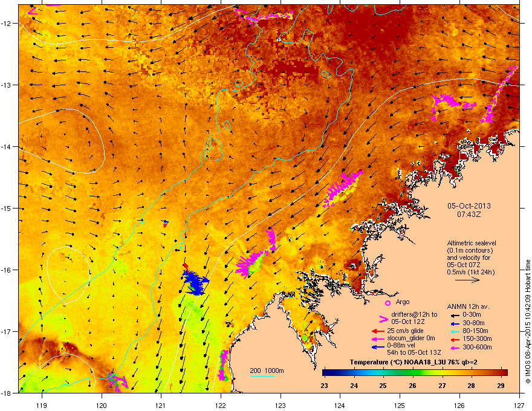
Task: Click the "(0.1m contours)" text
Action: [x=470, y=251]
